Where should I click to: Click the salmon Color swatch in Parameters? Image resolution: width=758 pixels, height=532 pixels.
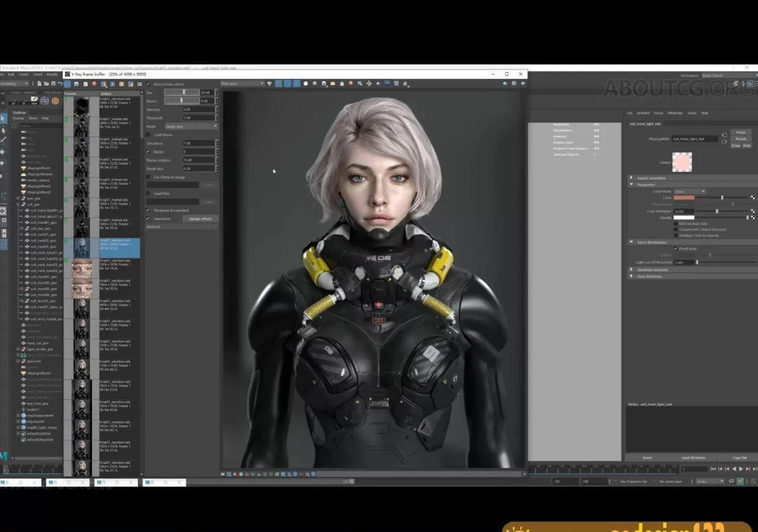[684, 198]
